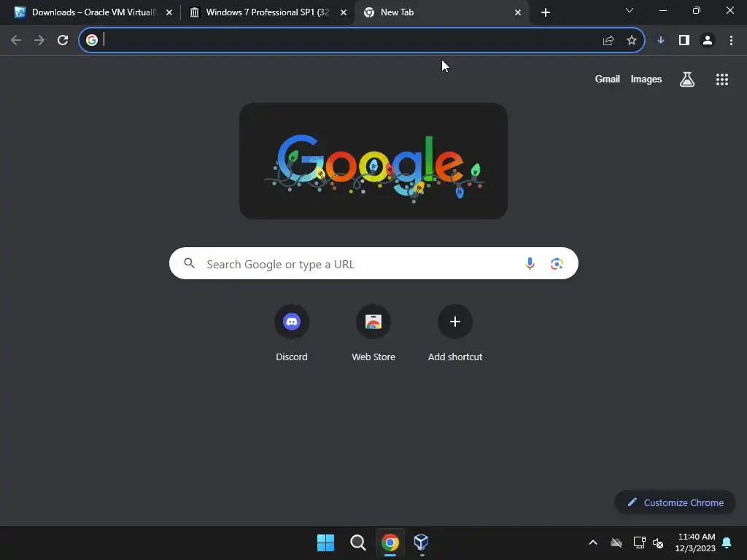Click the Chrome taskbar icon
Image resolution: width=747 pixels, height=560 pixels.
(390, 542)
